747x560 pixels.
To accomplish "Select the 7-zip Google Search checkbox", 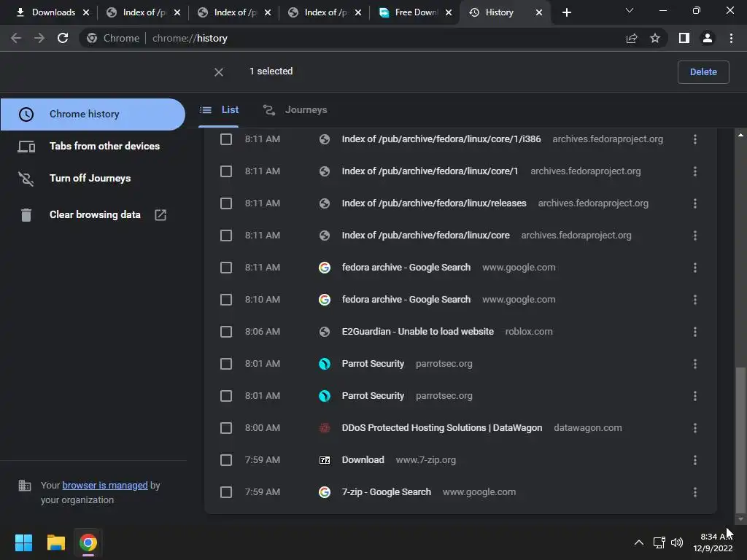I will [226, 492].
